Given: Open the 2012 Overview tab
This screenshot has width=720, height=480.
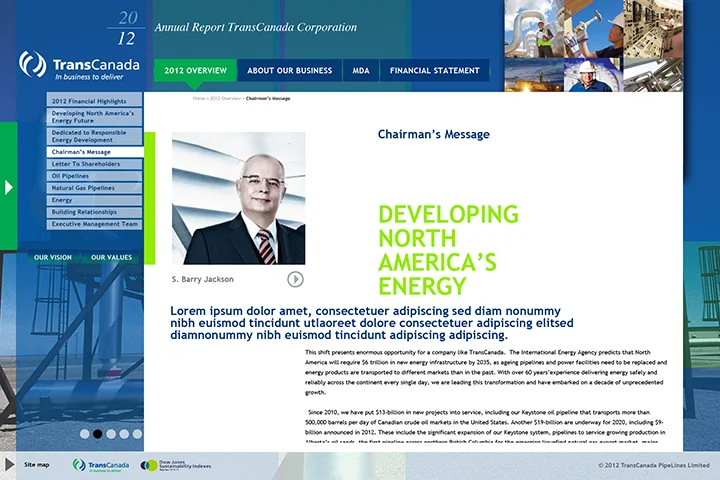Looking at the screenshot, I should coord(196,70).
